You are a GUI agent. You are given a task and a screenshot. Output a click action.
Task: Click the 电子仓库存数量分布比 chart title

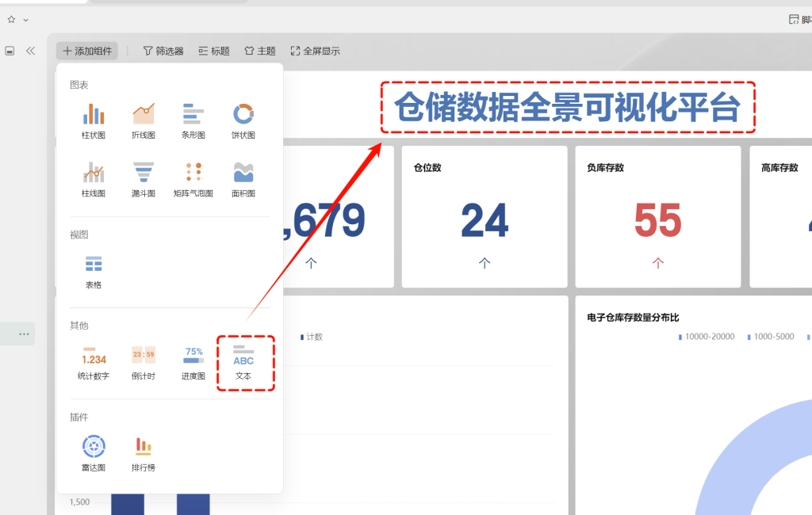(x=633, y=317)
